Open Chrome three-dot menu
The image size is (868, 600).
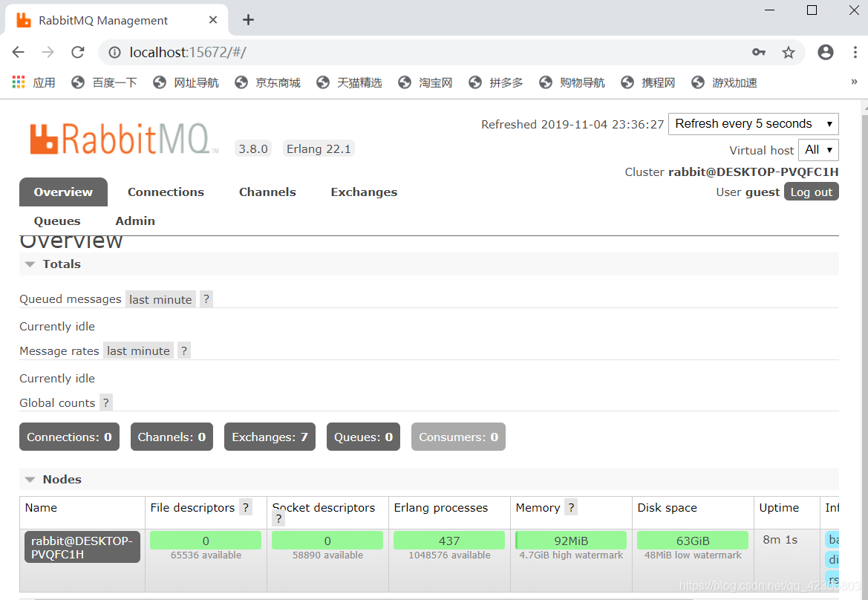click(x=855, y=52)
